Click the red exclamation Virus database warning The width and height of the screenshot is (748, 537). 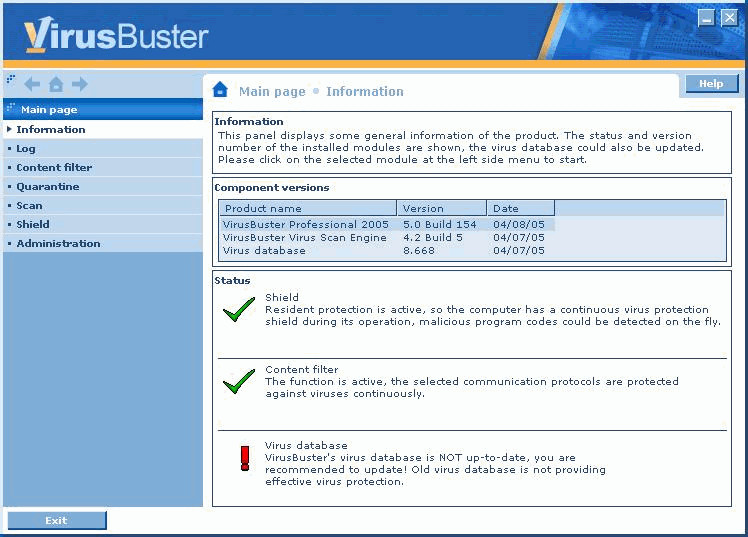click(245, 458)
